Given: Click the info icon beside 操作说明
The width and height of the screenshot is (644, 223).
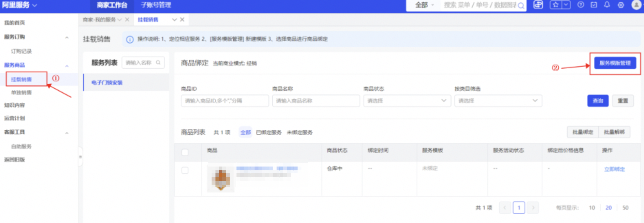Looking at the screenshot, I should 130,39.
